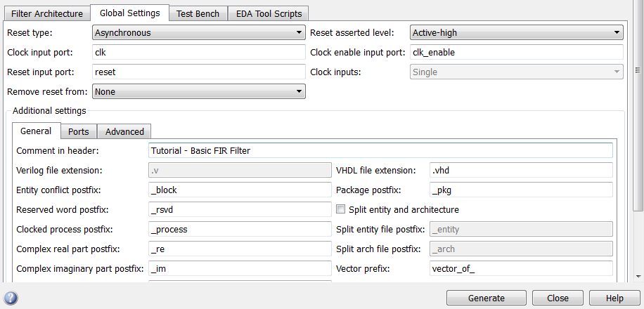Click the Comment in header text field
Image resolution: width=644 pixels, height=309 pixels.
[380, 150]
